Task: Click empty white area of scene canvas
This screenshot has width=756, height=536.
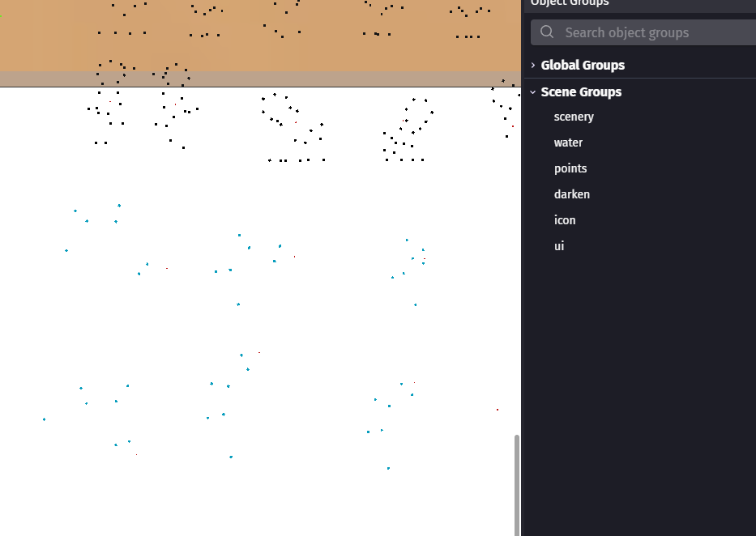Action: [x=308, y=486]
